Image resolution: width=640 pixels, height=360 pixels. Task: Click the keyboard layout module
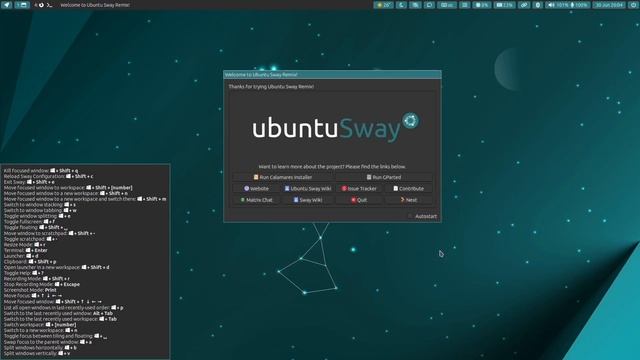447,5
